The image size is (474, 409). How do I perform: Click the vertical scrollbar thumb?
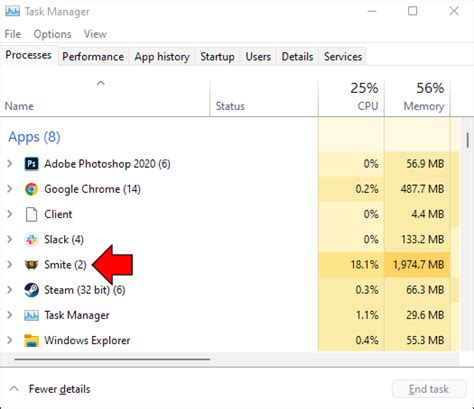pos(468,140)
